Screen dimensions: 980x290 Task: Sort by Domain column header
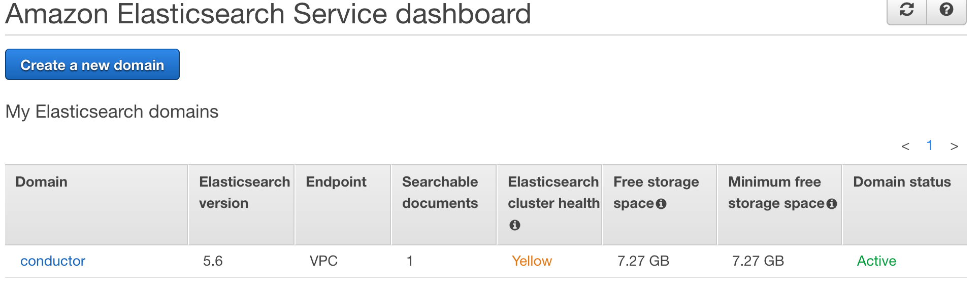(x=42, y=182)
